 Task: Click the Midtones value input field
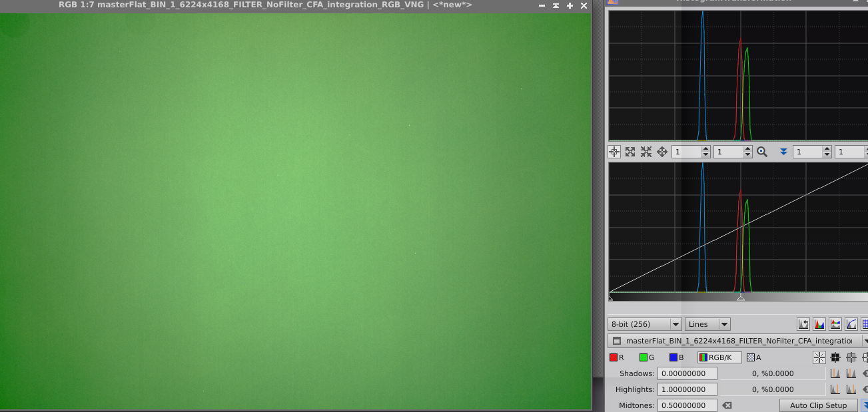pos(687,405)
